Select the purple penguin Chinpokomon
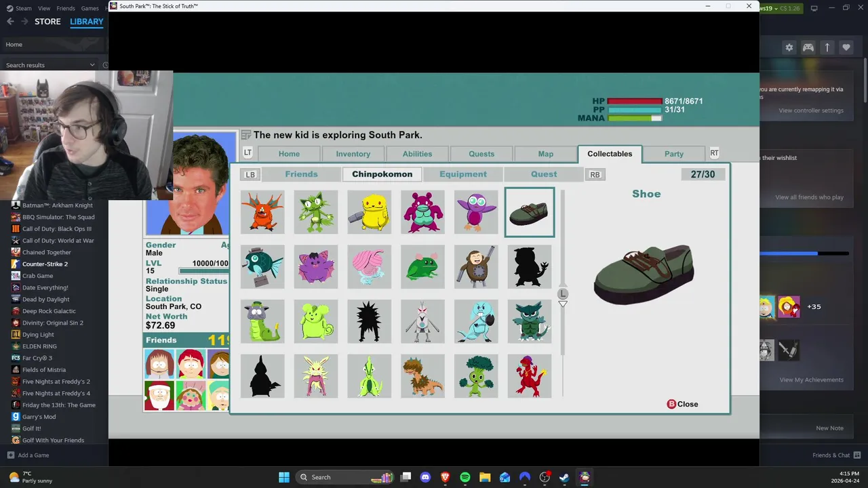The image size is (868, 488). click(x=476, y=212)
